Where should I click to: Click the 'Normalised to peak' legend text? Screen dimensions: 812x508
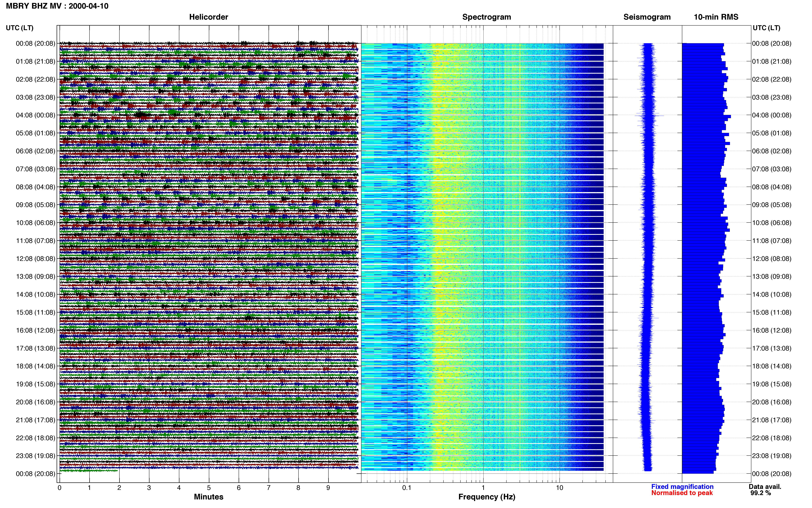click(x=682, y=493)
